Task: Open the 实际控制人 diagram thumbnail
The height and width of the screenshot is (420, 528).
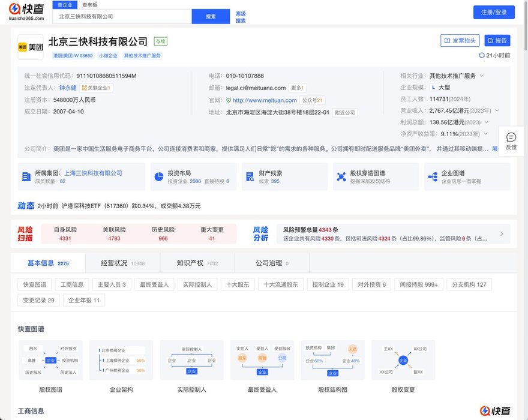Action: (x=191, y=361)
